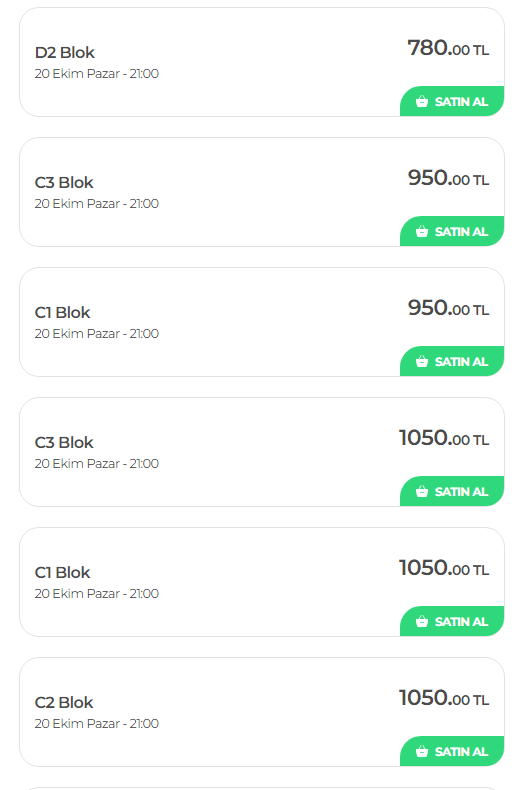Select the C3 Blok title priced 1050 TL
This screenshot has height=790, width=516.
coord(64,442)
